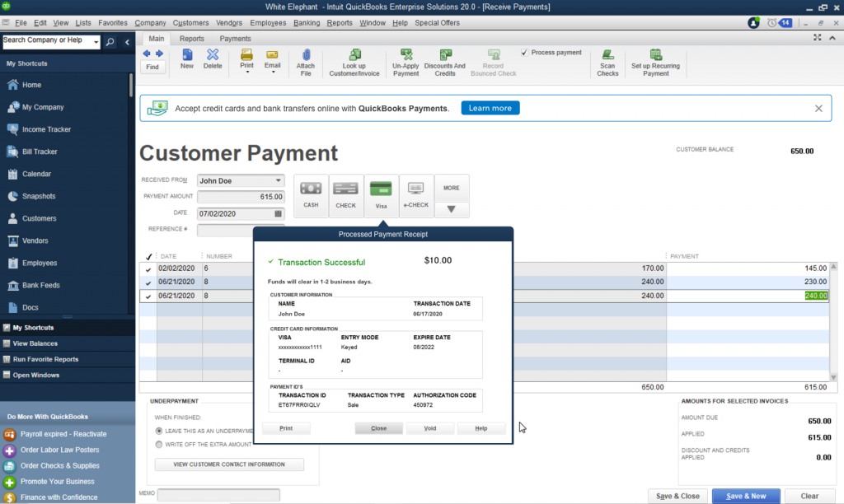The width and height of the screenshot is (844, 504).
Task: Expand more payment methods arrow
Action: [x=451, y=209]
